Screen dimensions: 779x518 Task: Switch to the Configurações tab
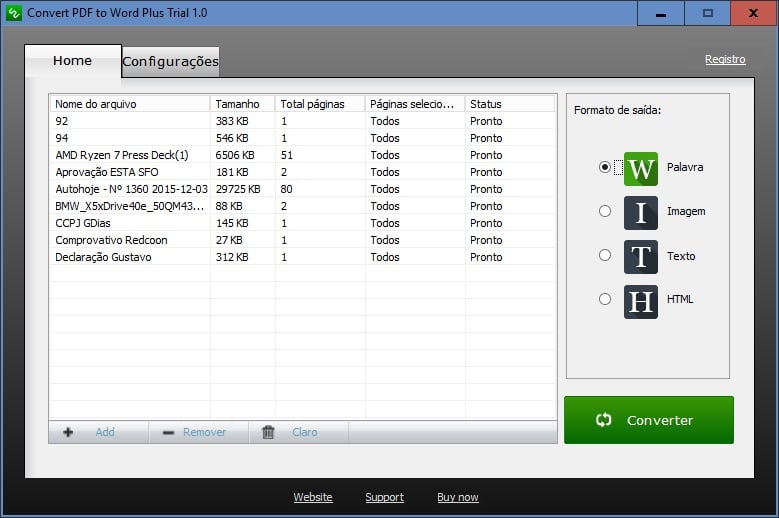point(170,62)
